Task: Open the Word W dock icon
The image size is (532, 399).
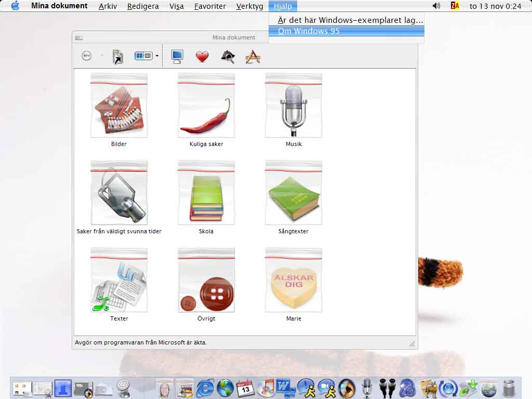Action: [x=286, y=388]
